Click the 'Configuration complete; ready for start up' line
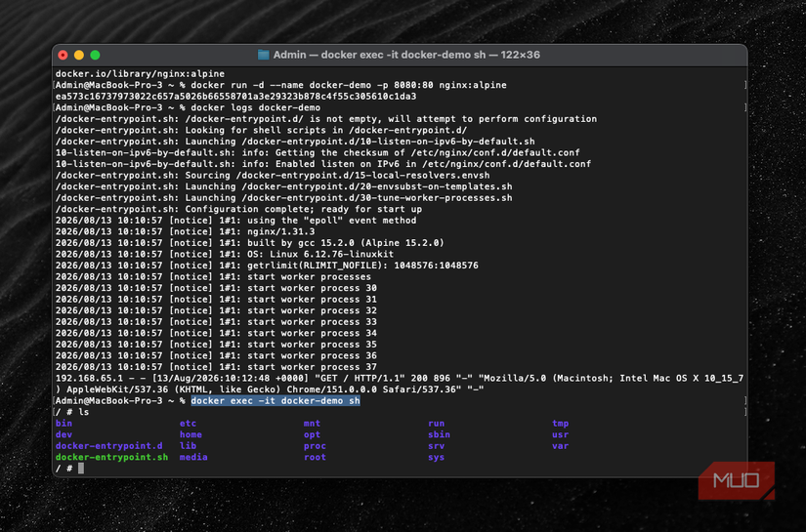The image size is (806, 532). 238,210
